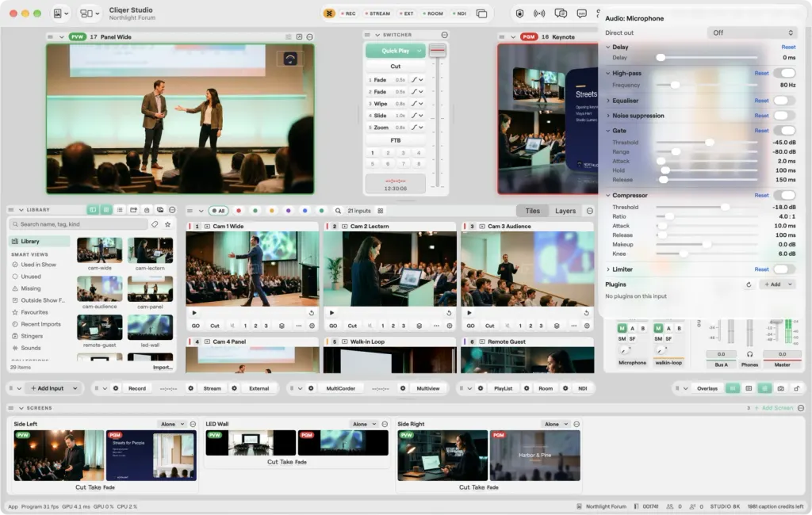
Task: Open the Side Left Alone dropdown
Action: coord(172,424)
